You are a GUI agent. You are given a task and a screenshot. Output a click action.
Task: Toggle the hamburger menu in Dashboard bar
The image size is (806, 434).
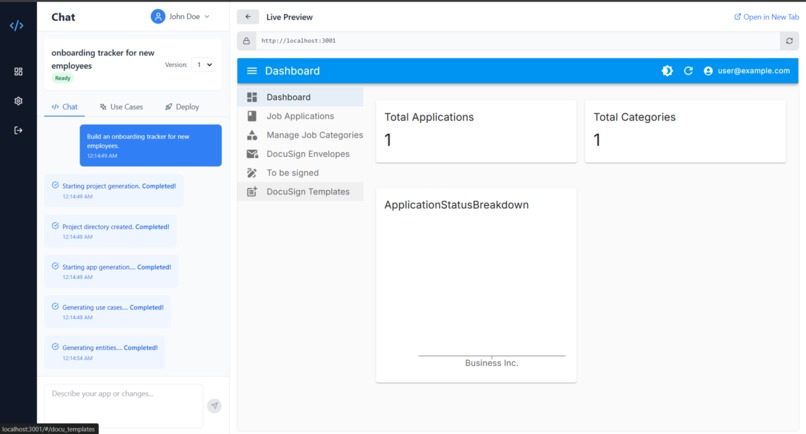(x=252, y=71)
